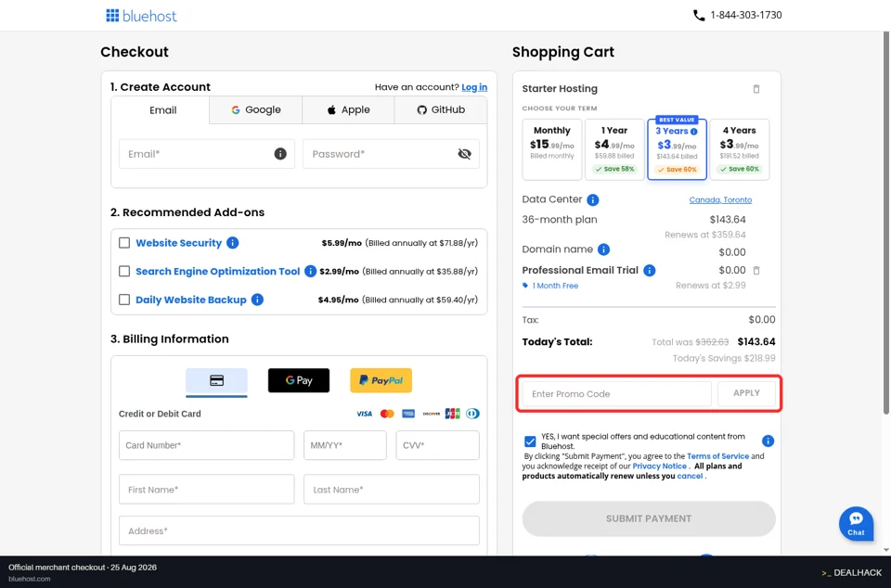Click the Diners Club logo
Viewport: 891px width, 588px height.
tap(472, 414)
